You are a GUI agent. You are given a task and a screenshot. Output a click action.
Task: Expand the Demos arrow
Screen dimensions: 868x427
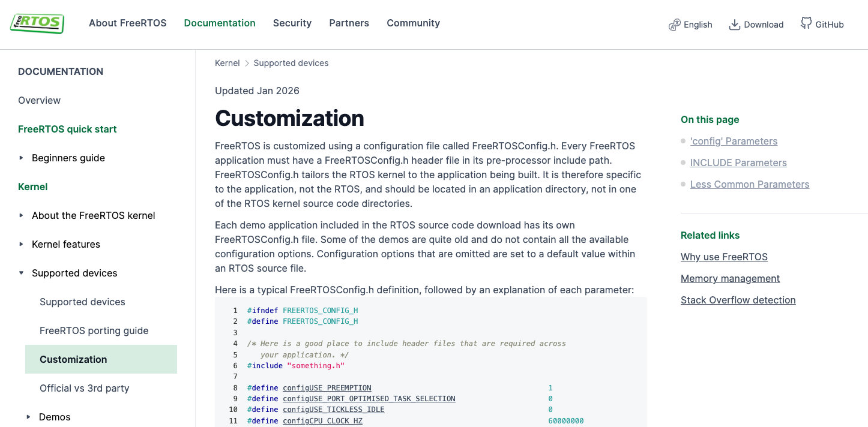click(x=28, y=417)
